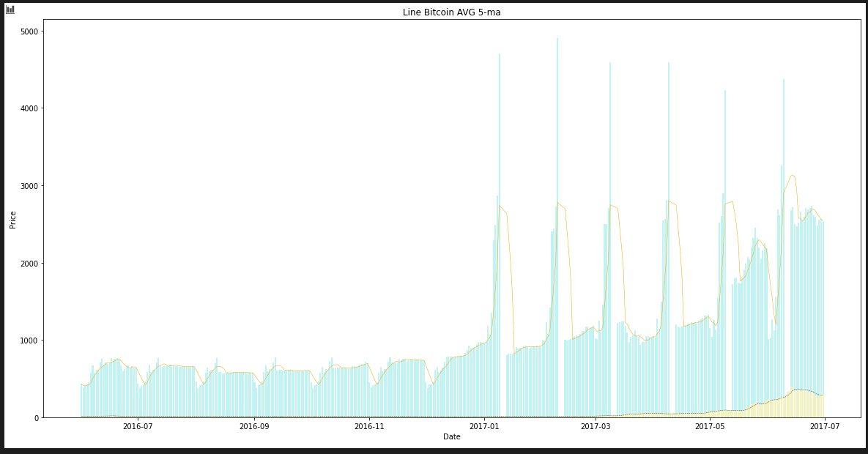This screenshot has width=868, height=454.
Task: Click the x-axis date label 2016-07
Action: point(138,425)
